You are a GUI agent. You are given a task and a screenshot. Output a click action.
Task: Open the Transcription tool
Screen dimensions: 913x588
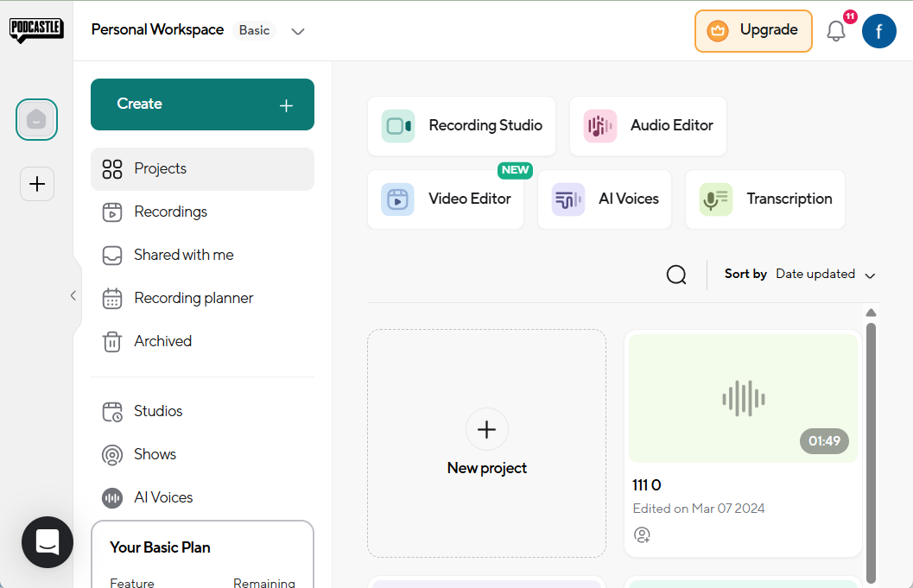(765, 199)
